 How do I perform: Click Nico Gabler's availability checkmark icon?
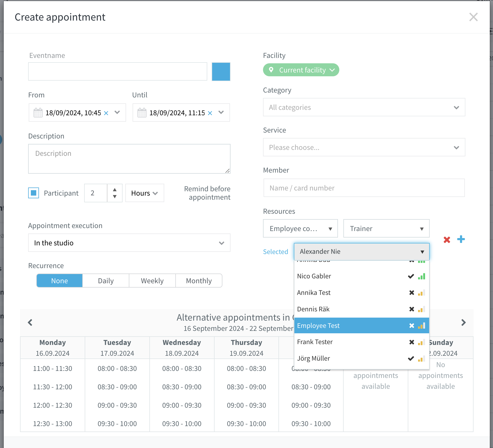pos(411,276)
